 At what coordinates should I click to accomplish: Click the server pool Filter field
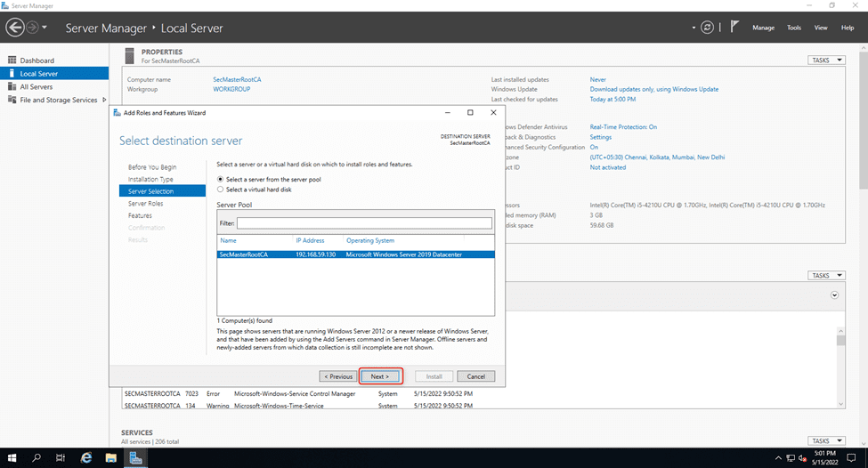click(364, 223)
